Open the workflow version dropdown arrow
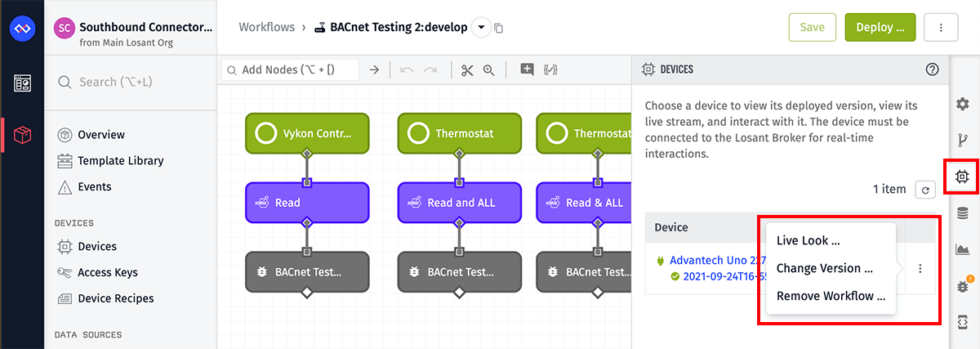 (x=480, y=27)
